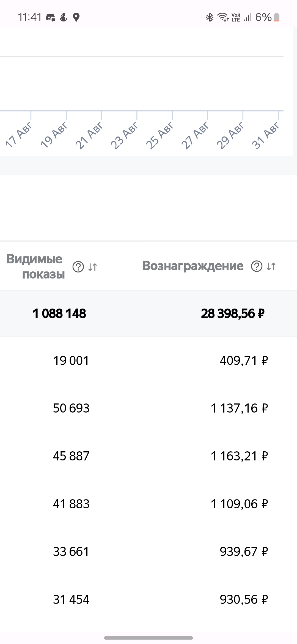The image size is (297, 644).
Task: Select the row with 19 001 impressions
Action: (x=148, y=361)
